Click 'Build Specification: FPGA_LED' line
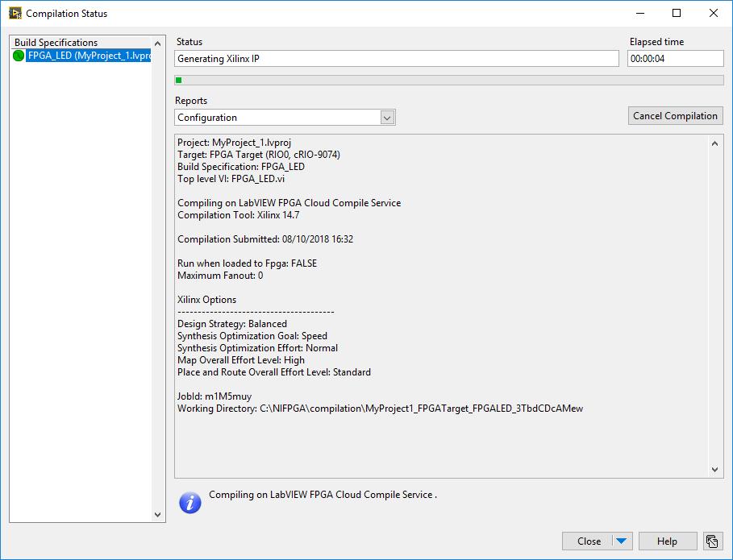This screenshot has height=560, width=733. 241,167
